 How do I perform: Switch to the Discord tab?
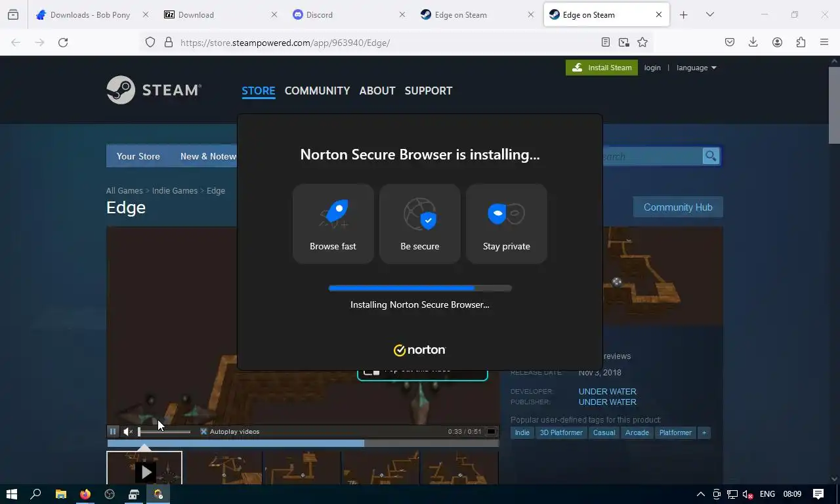pyautogui.click(x=348, y=14)
